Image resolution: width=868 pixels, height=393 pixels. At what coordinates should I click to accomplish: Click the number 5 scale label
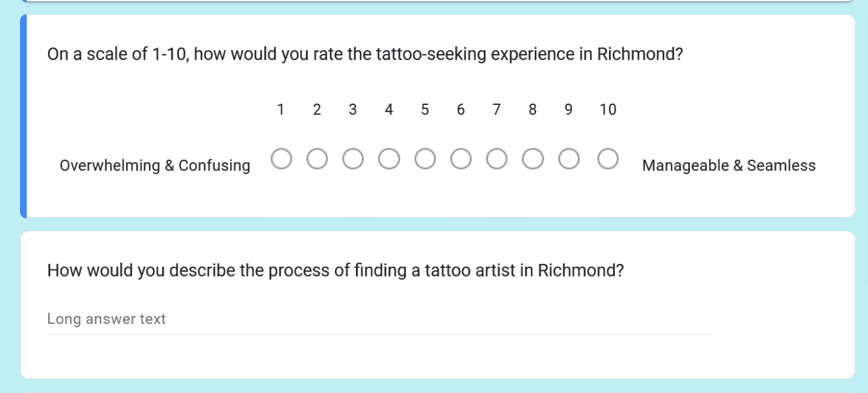click(x=425, y=110)
